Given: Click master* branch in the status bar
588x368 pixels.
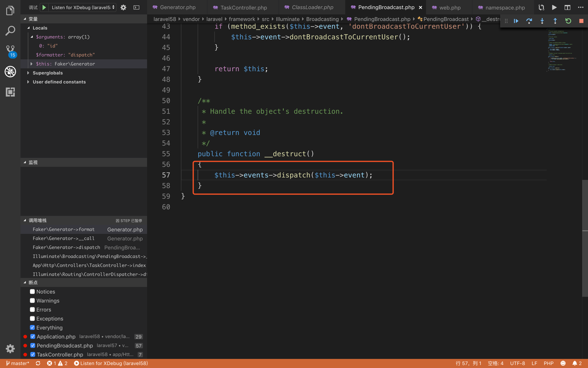Looking at the screenshot, I should pyautogui.click(x=17, y=363).
